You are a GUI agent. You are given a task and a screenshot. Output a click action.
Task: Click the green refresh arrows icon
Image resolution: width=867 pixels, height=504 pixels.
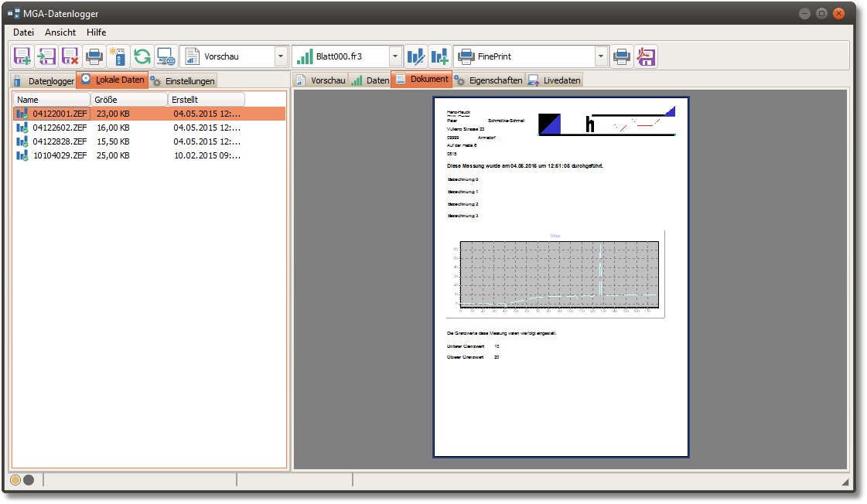click(142, 56)
